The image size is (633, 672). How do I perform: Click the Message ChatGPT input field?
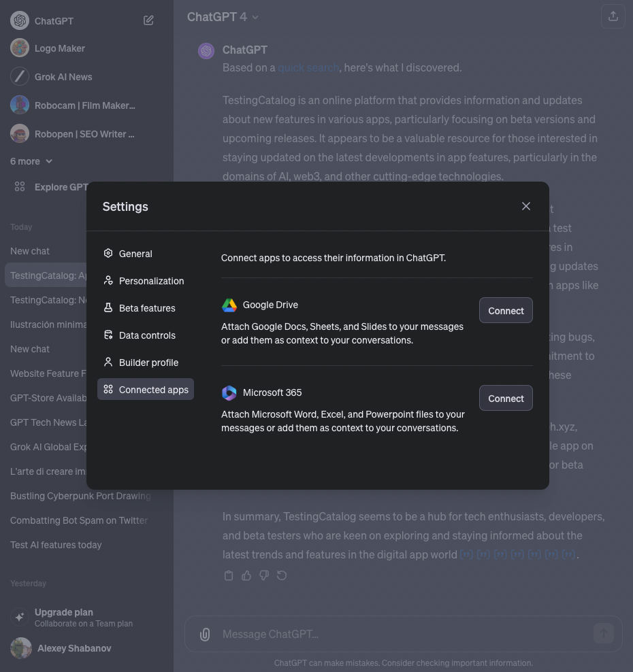coord(403,634)
